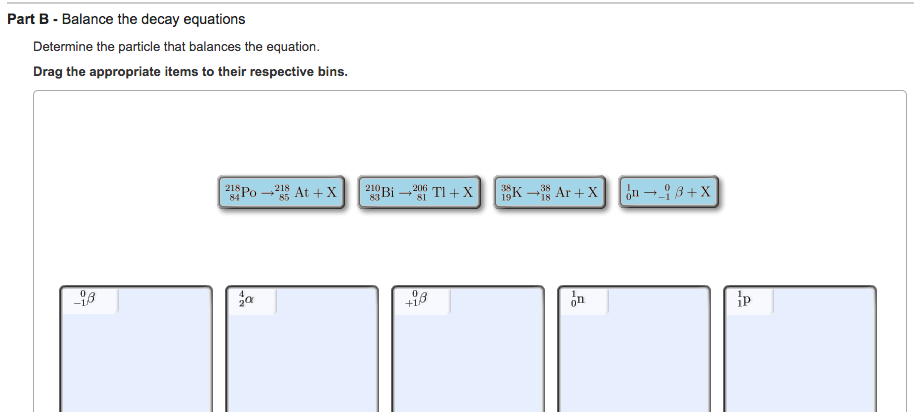Select the potassium-38 to argon-38 equation tile
The height and width of the screenshot is (412, 914).
(x=550, y=192)
